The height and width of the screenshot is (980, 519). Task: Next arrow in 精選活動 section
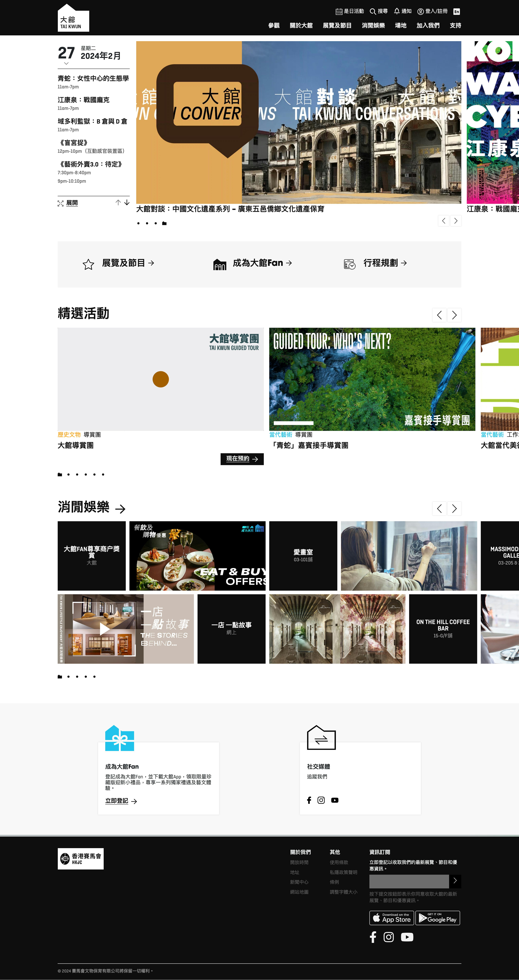(454, 315)
